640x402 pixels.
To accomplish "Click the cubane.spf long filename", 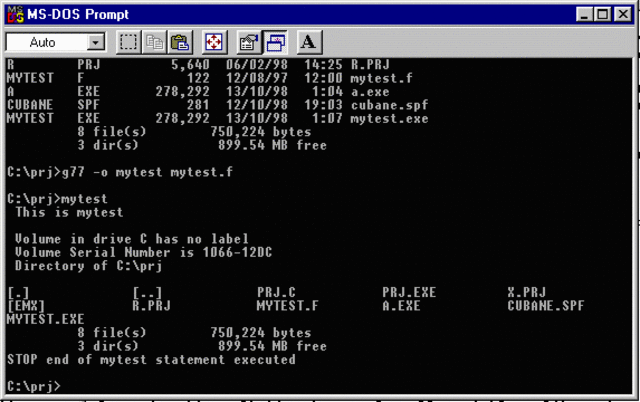I will tap(389, 105).
